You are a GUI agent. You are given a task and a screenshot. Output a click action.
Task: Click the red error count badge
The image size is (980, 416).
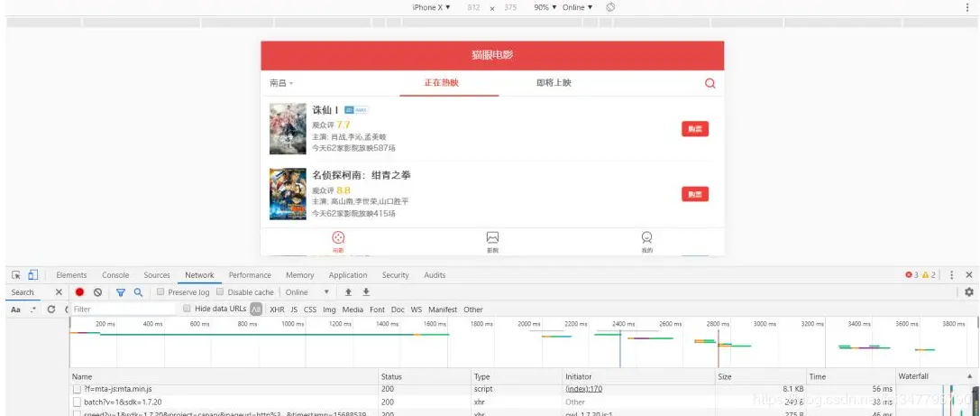tap(911, 274)
